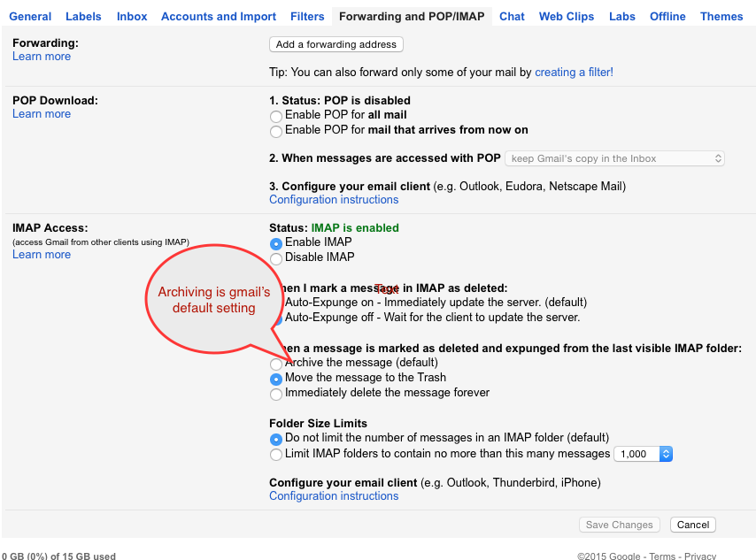Open Learn more under POP Download
The image size is (756, 560).
pyautogui.click(x=42, y=114)
